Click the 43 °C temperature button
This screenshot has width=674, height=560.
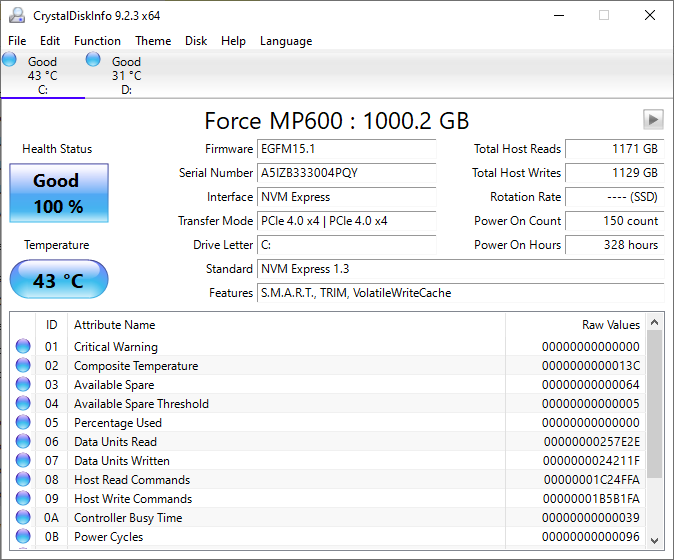click(59, 279)
